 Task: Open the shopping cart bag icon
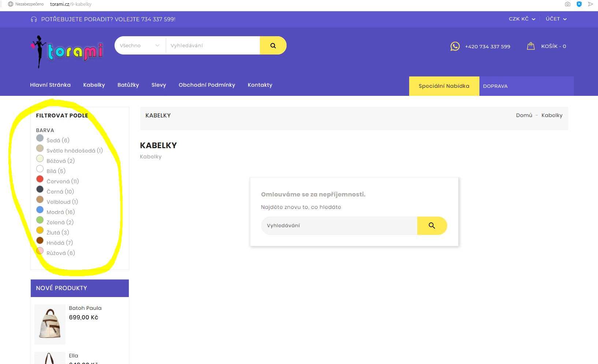pyautogui.click(x=531, y=46)
